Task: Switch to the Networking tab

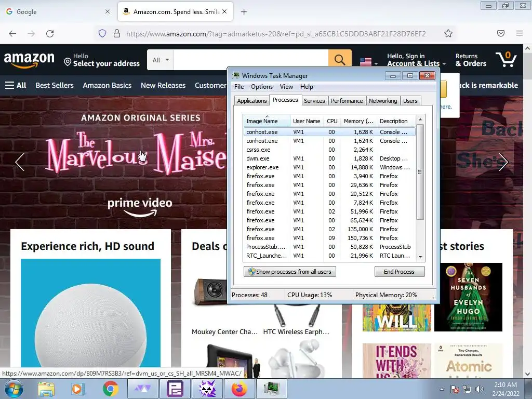Action: point(383,101)
